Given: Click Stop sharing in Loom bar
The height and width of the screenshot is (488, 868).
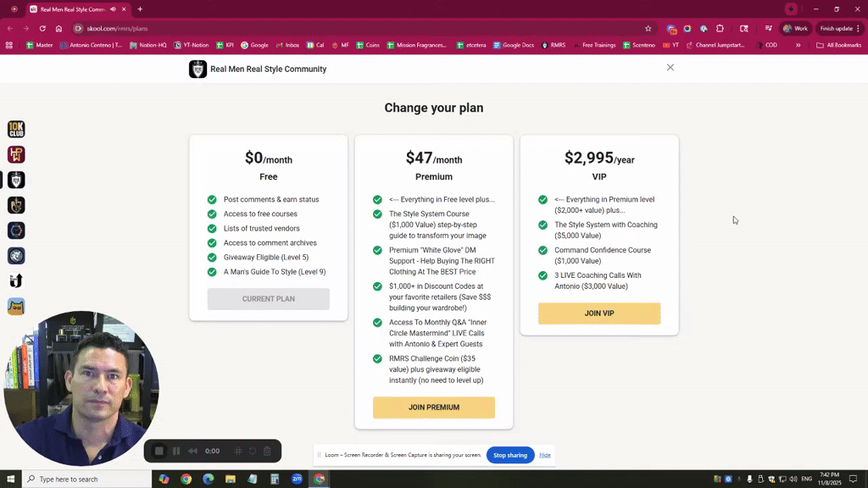Looking at the screenshot, I should 509,455.
